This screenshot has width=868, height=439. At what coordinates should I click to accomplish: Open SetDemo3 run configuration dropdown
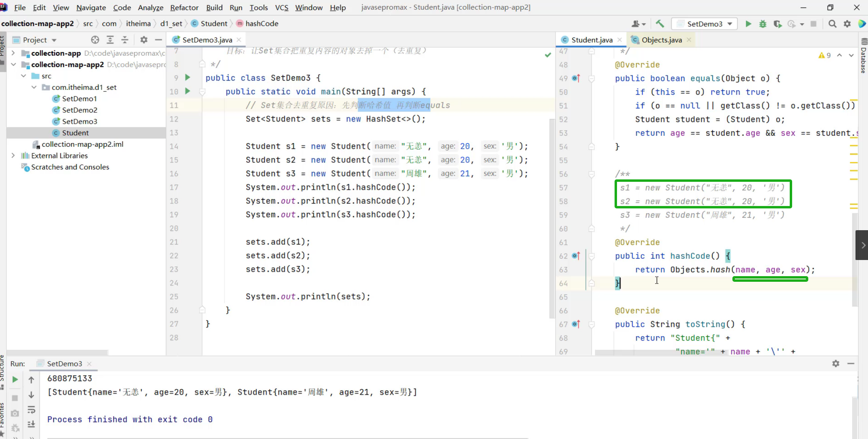705,24
